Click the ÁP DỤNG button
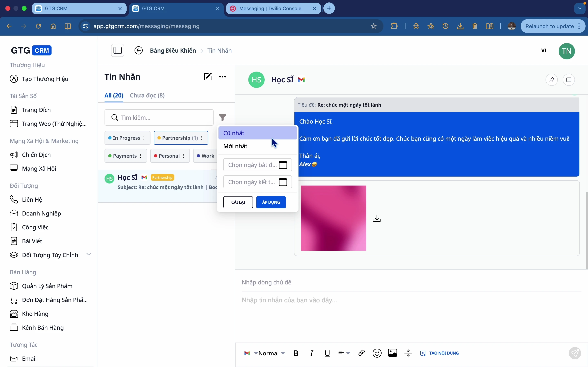The width and height of the screenshot is (588, 367). click(x=271, y=202)
